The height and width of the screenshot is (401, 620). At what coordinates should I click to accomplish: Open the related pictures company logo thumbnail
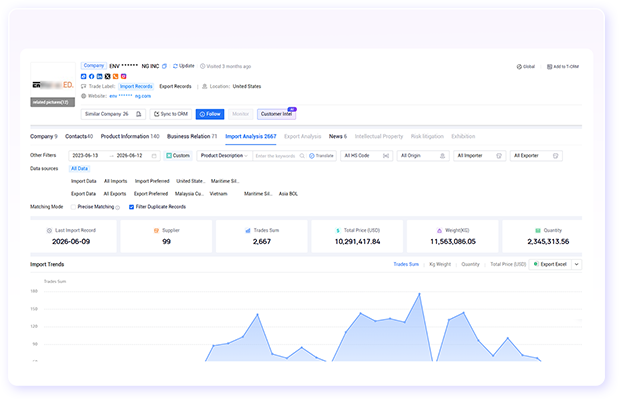point(53,85)
